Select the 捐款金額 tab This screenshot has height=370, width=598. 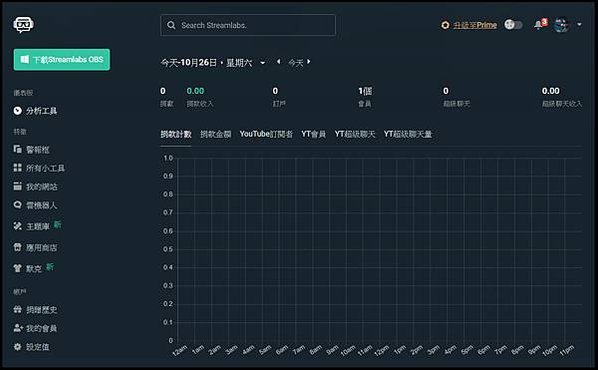pos(216,134)
